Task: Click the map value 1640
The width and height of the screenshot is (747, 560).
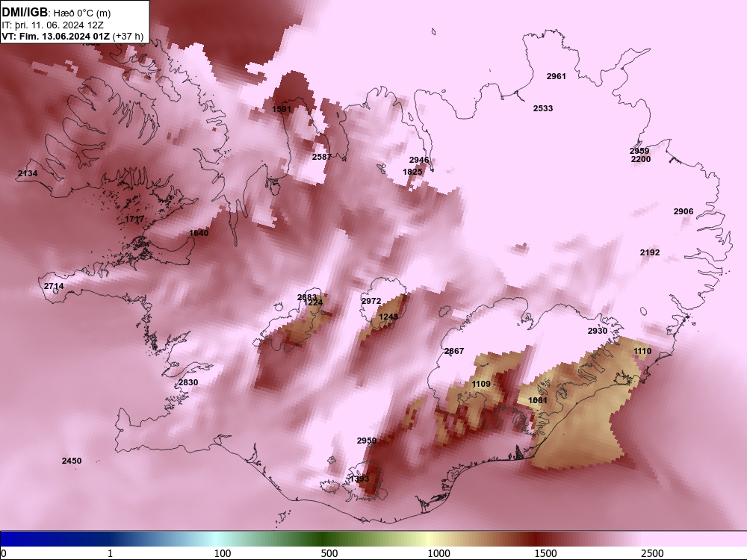Action: (x=199, y=233)
